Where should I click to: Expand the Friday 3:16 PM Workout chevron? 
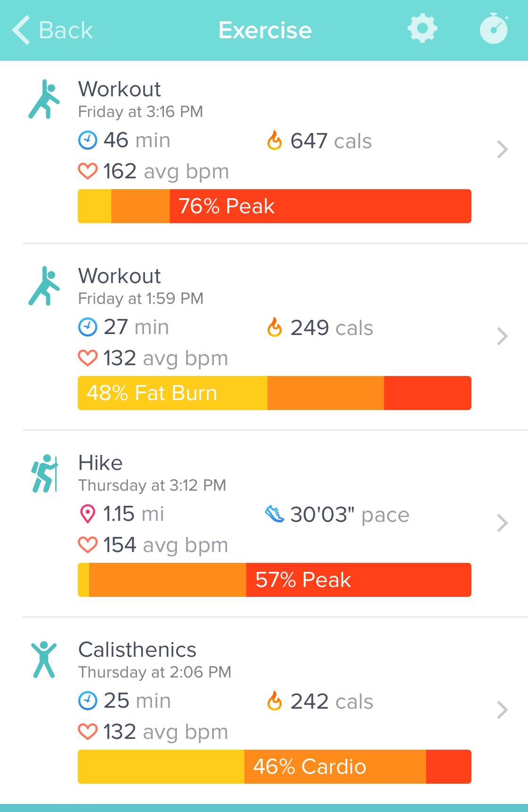click(502, 150)
